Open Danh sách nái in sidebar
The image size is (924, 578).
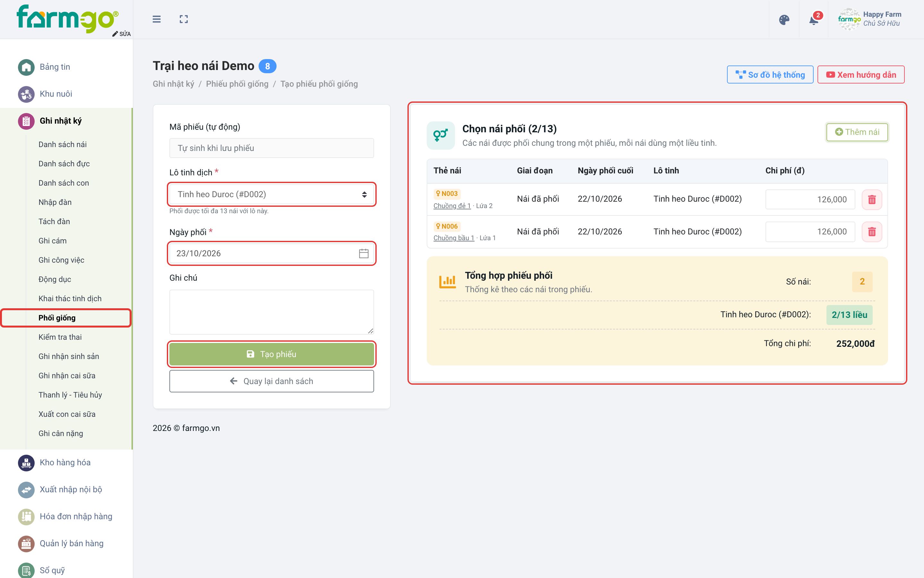(x=63, y=144)
